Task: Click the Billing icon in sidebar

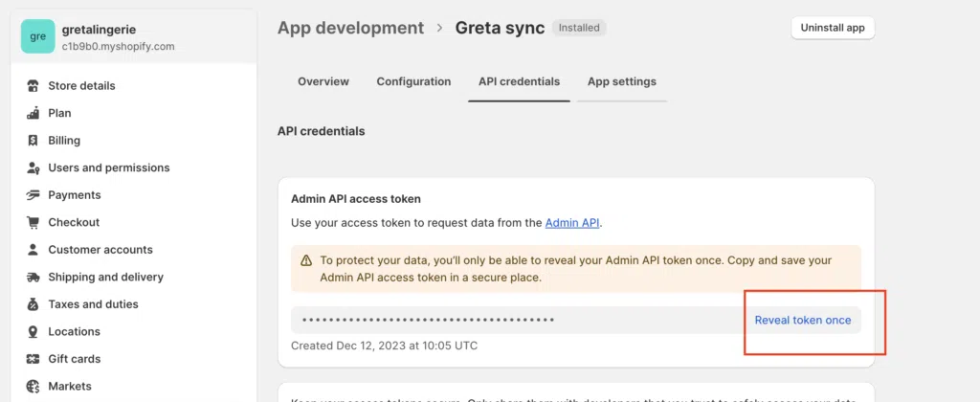Action: pos(32,141)
